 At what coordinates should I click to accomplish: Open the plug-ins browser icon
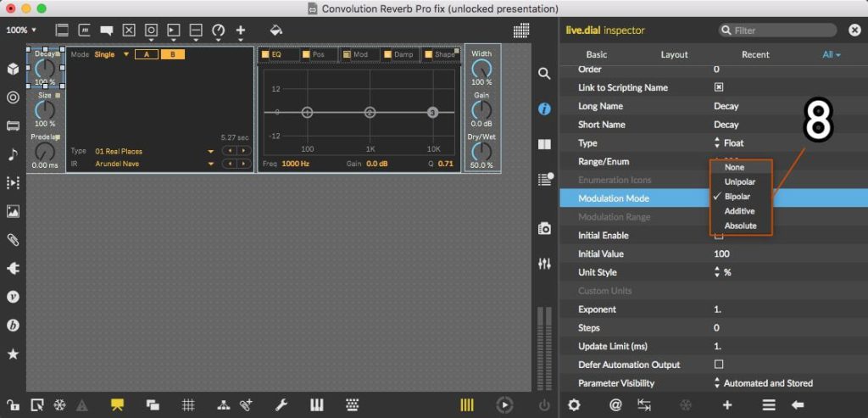point(13,269)
